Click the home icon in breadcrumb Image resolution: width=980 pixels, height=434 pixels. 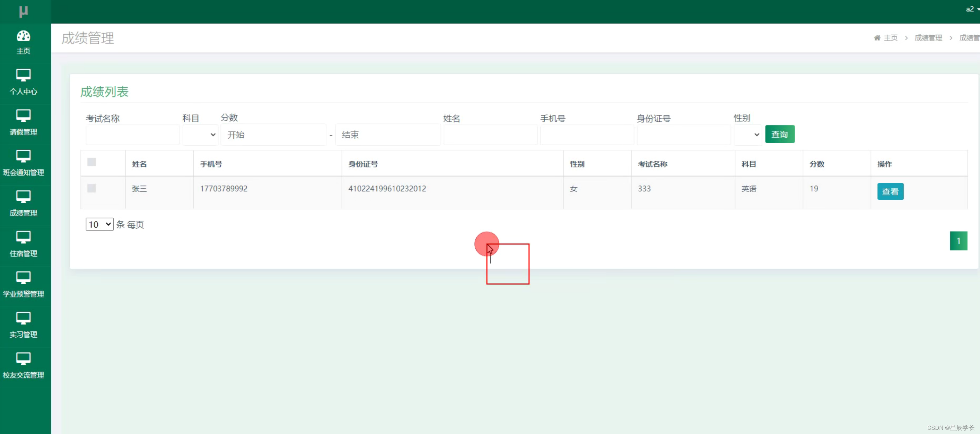[x=877, y=38]
